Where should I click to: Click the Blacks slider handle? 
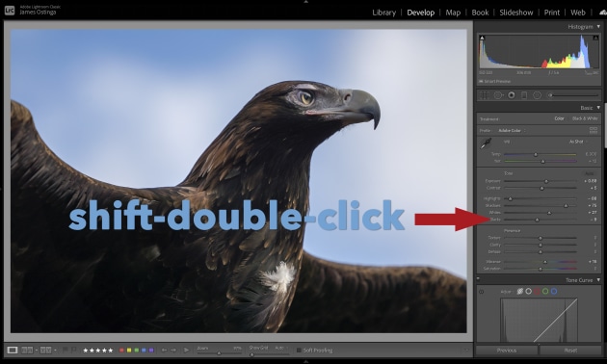(537, 220)
